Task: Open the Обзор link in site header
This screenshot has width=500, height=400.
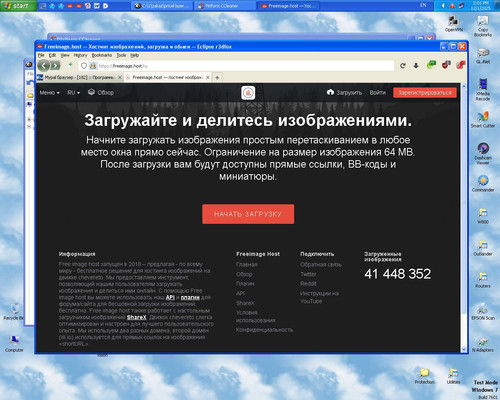Action: tap(101, 92)
